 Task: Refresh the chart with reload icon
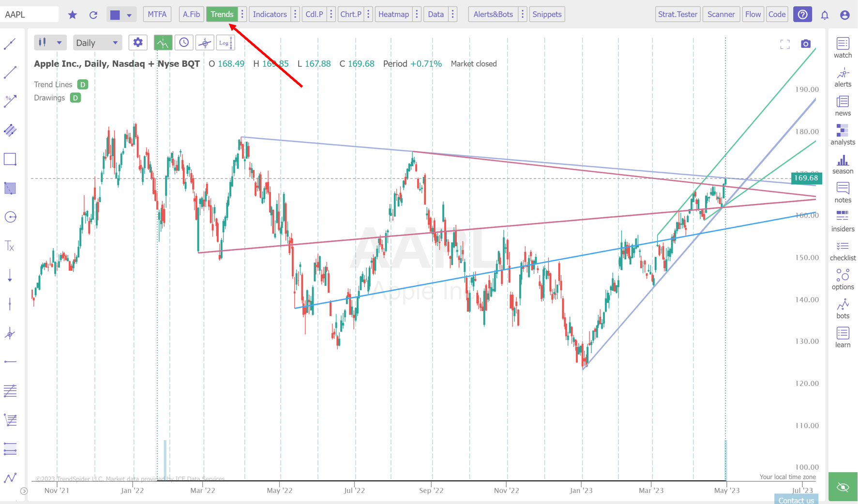[x=93, y=15]
